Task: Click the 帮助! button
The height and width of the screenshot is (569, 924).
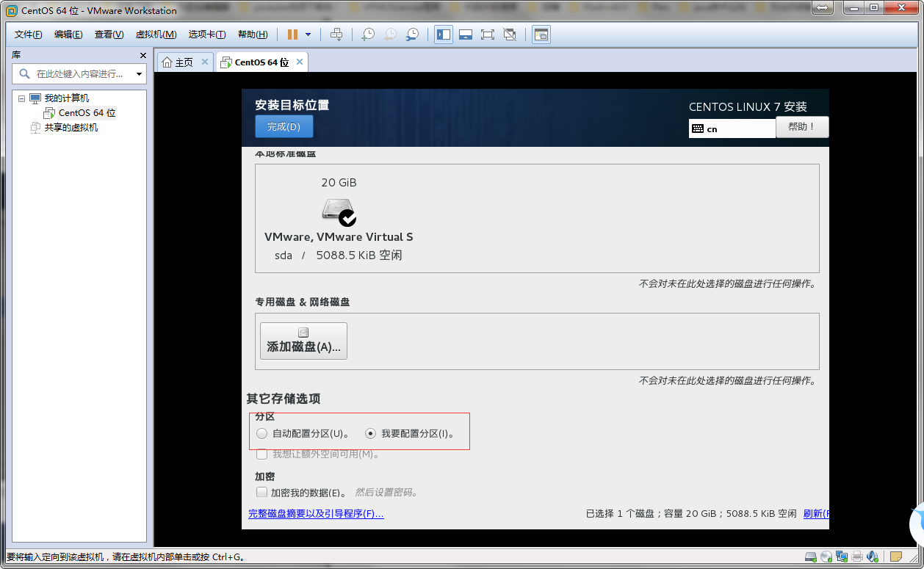Action: pyautogui.click(x=802, y=127)
